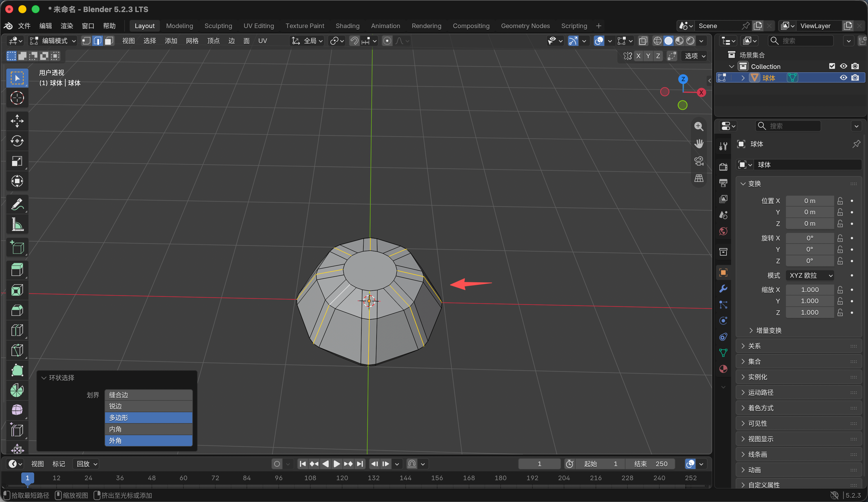Viewport: 868px width, 502px height.
Task: Toggle camera view in viewport
Action: click(699, 161)
